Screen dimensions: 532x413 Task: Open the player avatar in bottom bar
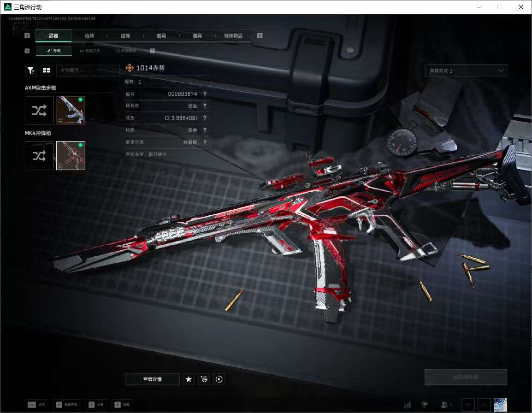pyautogui.click(x=500, y=405)
